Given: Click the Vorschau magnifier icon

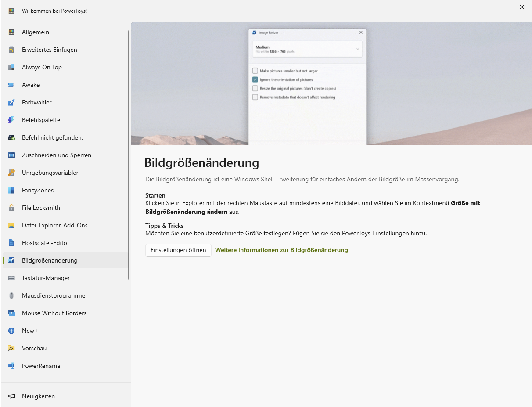Looking at the screenshot, I should pyautogui.click(x=11, y=348).
